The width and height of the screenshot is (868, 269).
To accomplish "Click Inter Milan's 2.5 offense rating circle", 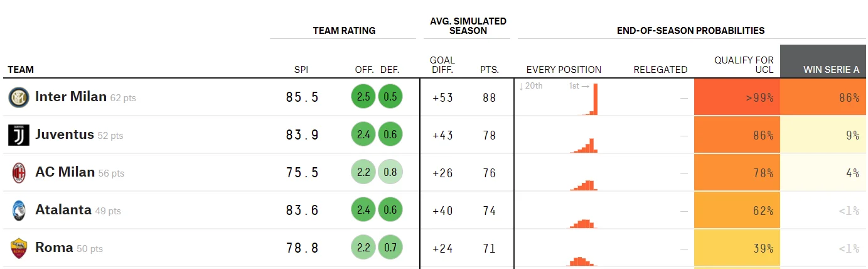I will coord(363,97).
